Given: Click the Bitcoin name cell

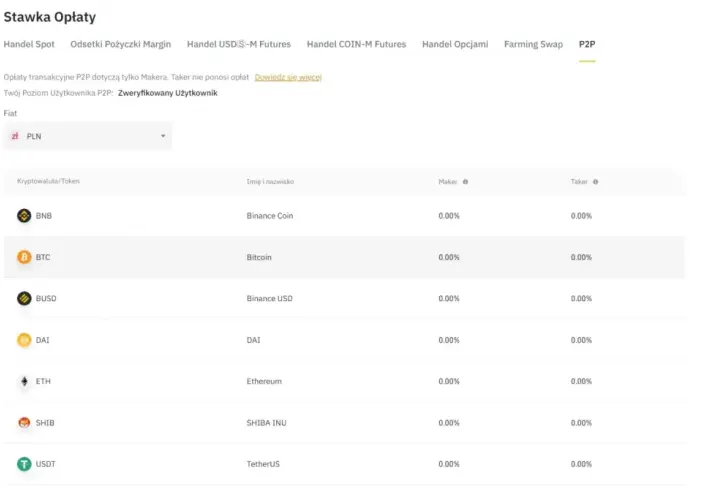Looking at the screenshot, I should pyautogui.click(x=259, y=257).
